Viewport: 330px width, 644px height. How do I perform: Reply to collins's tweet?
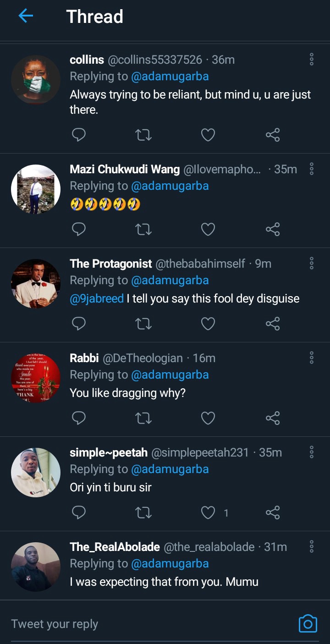[x=79, y=135]
